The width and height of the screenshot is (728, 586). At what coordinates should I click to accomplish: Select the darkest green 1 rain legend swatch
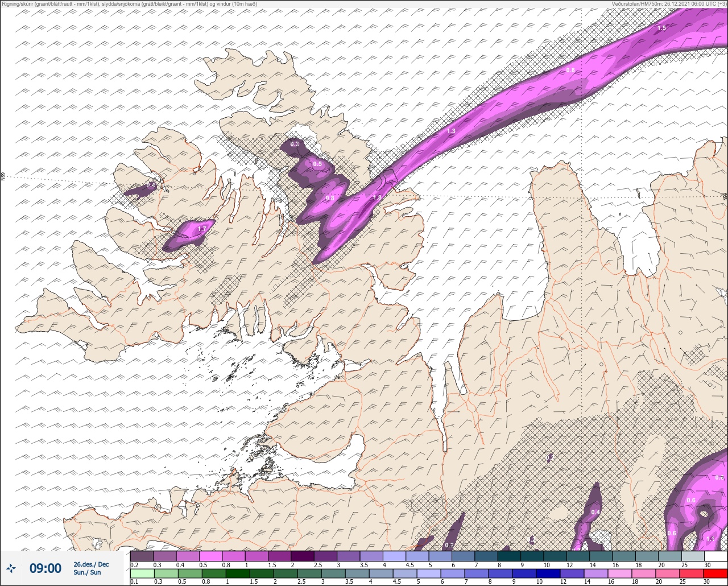point(238,573)
